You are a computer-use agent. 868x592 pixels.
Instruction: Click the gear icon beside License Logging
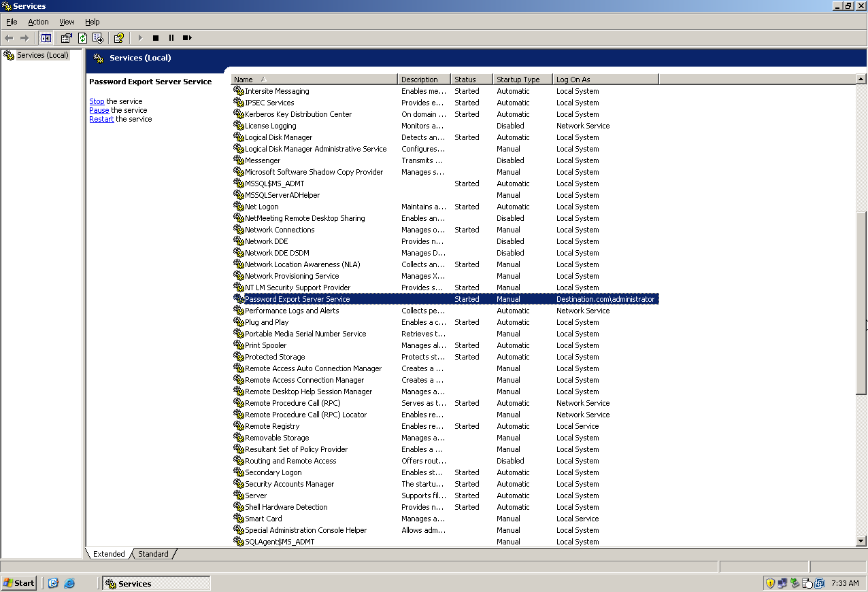(238, 126)
